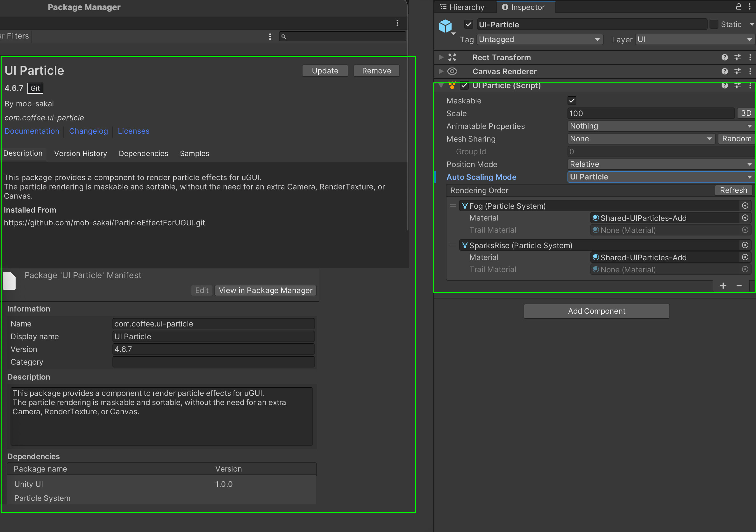
Task: Switch to the Version History tab
Action: point(80,153)
